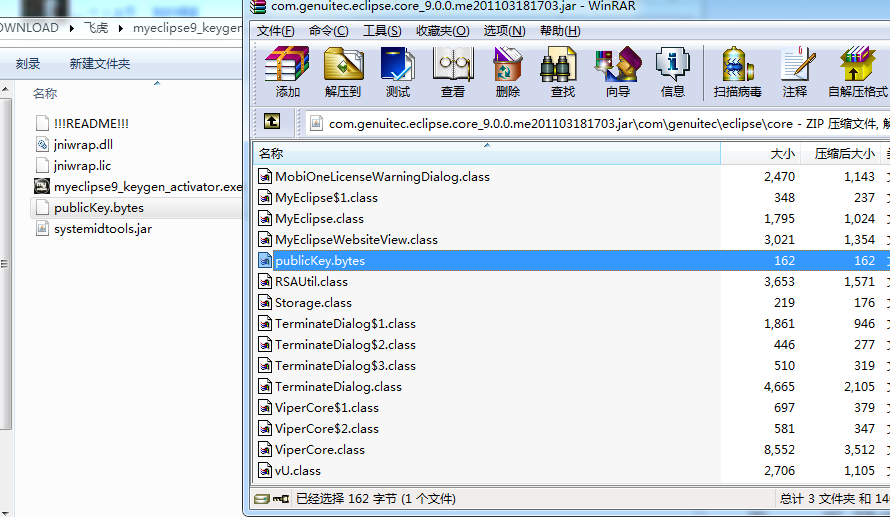Click the Virus Scan (扫描病毒) icon
Image resolution: width=890 pixels, height=517 pixels.
(737, 64)
